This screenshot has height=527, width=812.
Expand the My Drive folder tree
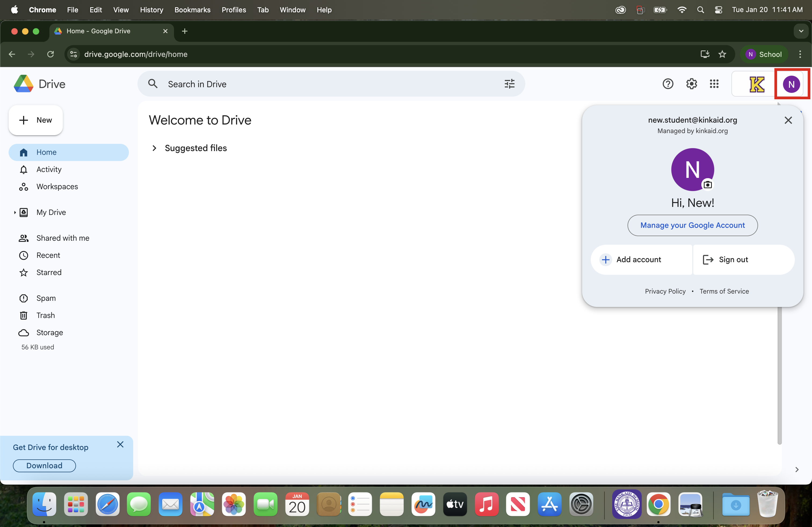pyautogui.click(x=15, y=212)
